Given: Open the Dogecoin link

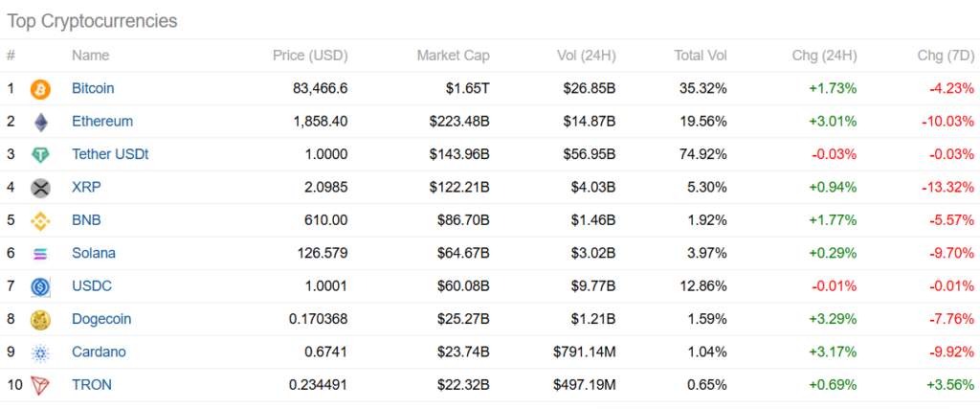Looking at the screenshot, I should tap(101, 319).
